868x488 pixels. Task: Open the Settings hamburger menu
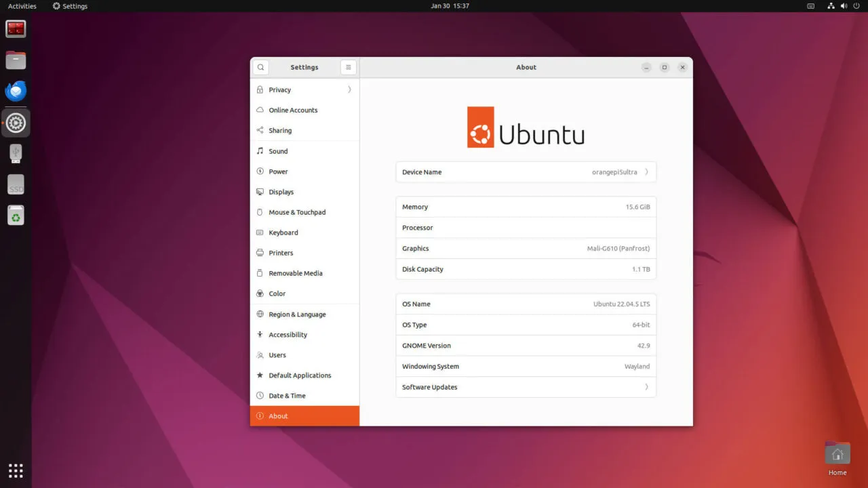pos(348,67)
